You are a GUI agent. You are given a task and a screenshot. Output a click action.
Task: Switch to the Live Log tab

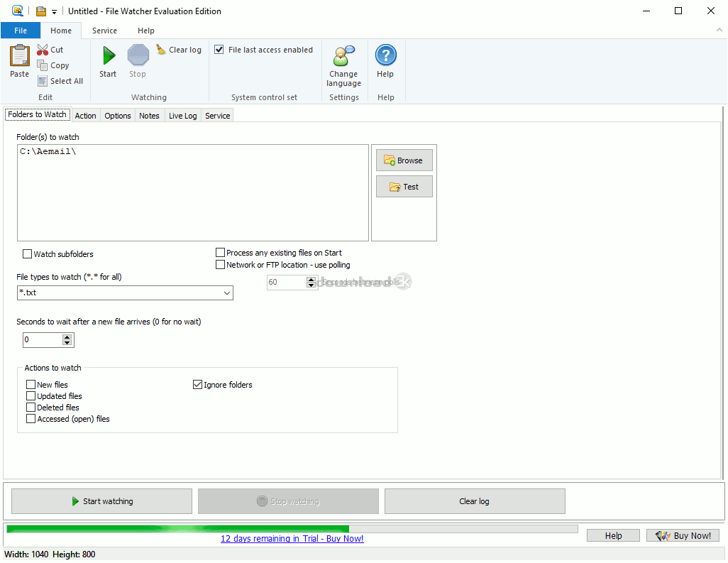(182, 116)
